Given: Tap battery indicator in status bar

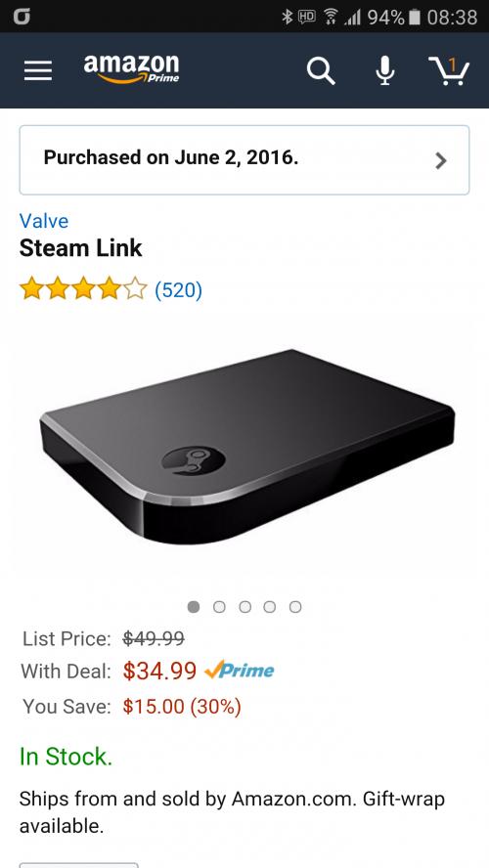Looking at the screenshot, I should click(x=415, y=18).
